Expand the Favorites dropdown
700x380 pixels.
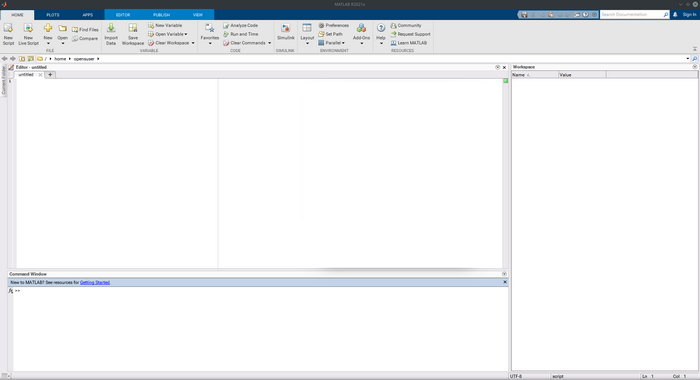click(x=210, y=34)
